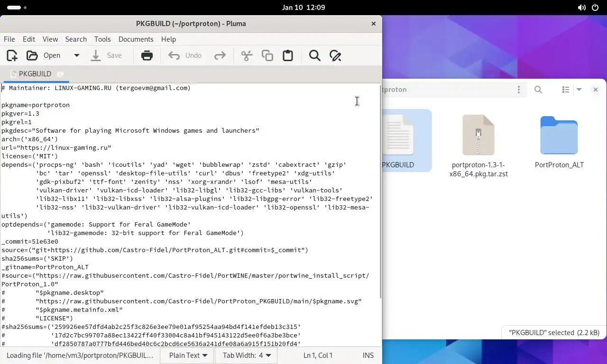Print the current document
The image size is (607, 364).
point(147,55)
